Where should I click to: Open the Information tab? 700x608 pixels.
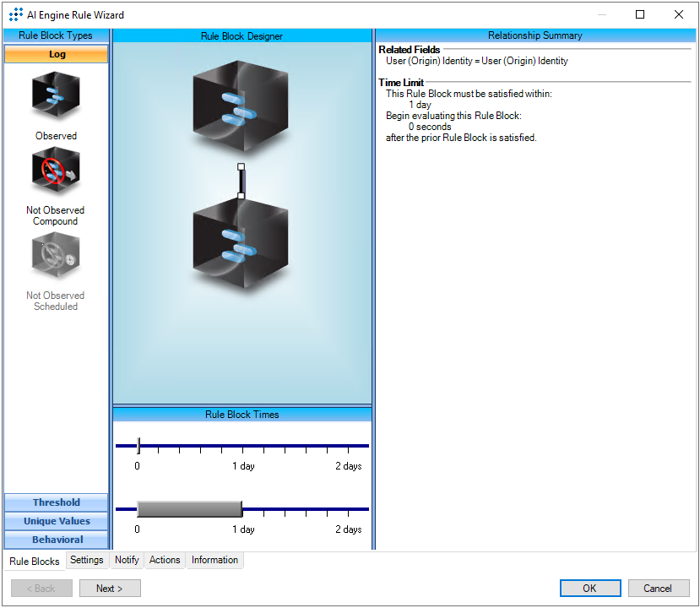tap(214, 560)
